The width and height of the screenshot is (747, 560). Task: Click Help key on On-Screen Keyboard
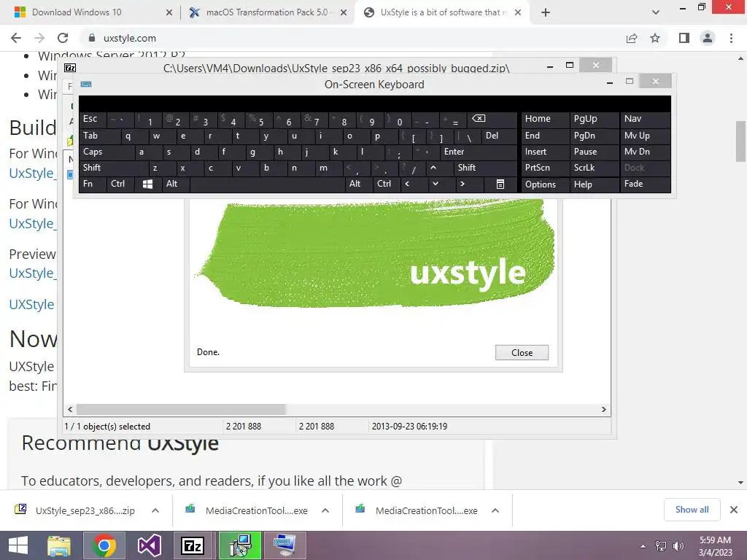tap(594, 184)
